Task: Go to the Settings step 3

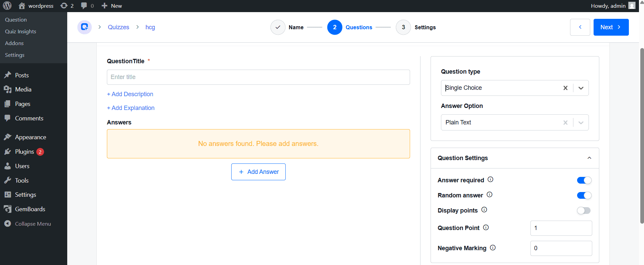Action: point(416,27)
